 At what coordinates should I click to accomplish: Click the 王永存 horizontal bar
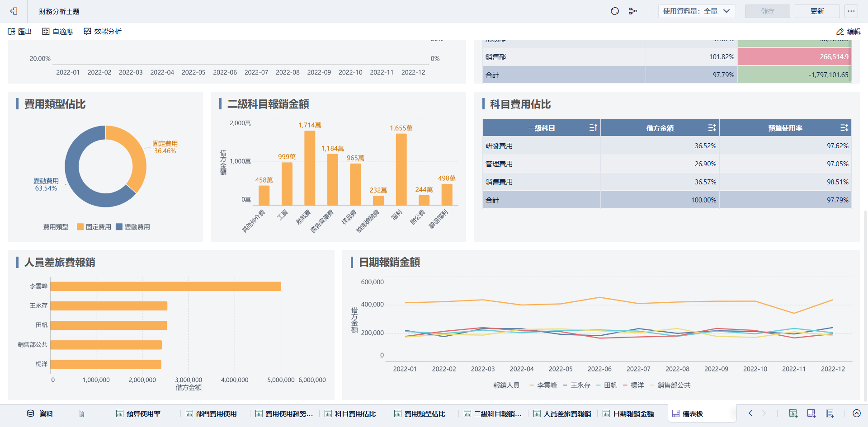coord(109,306)
